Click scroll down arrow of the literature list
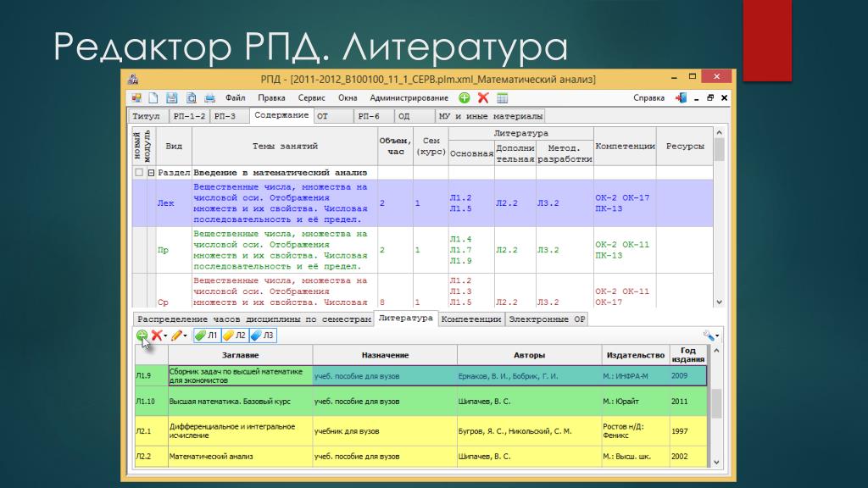This screenshot has width=868, height=488. 716,462
